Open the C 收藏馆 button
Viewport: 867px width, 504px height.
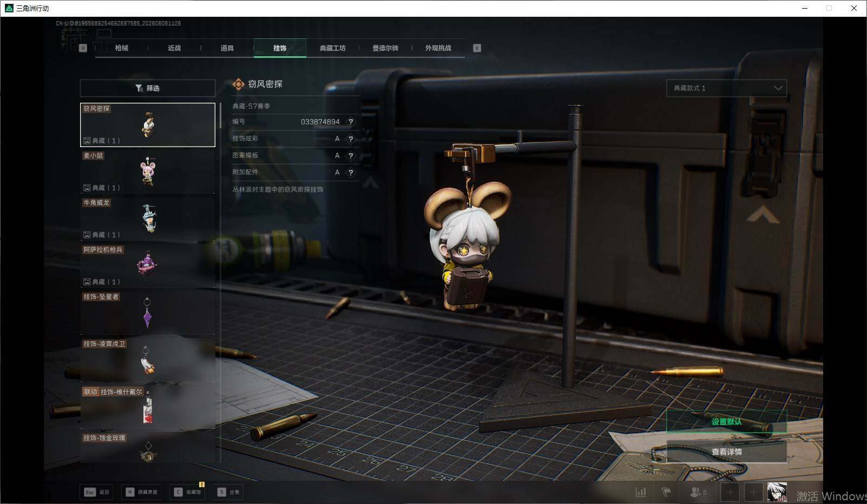pyautogui.click(x=187, y=492)
